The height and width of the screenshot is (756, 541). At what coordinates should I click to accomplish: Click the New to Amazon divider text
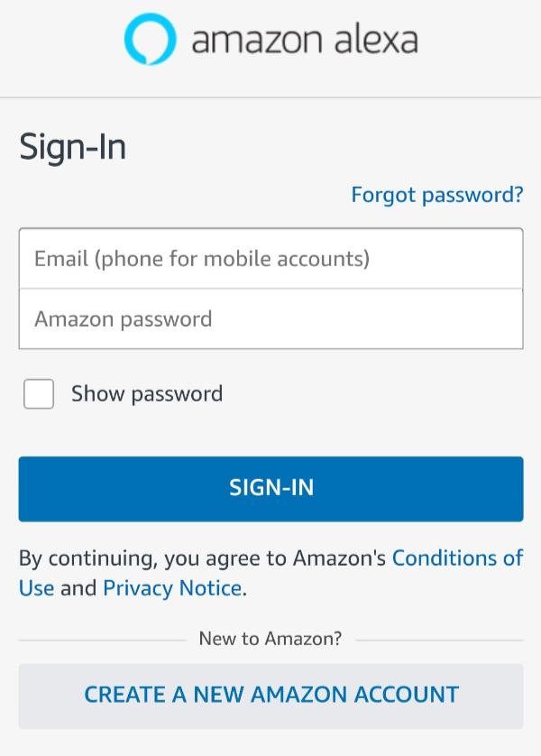270,638
